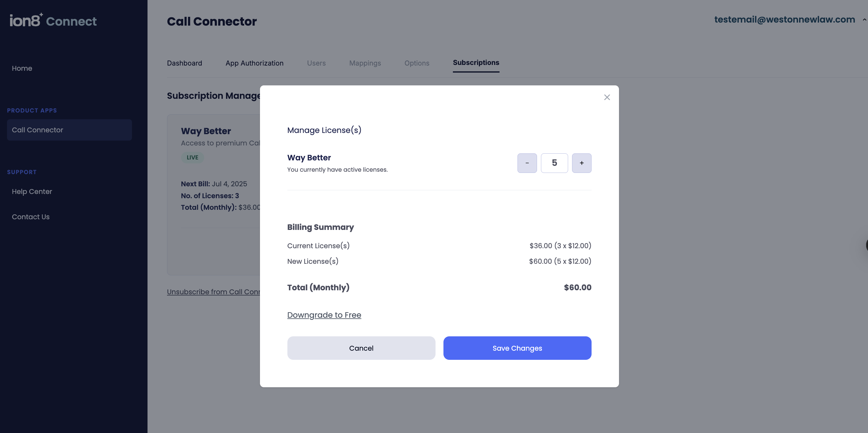This screenshot has height=433, width=868.
Task: Open the Options tab
Action: coord(417,63)
